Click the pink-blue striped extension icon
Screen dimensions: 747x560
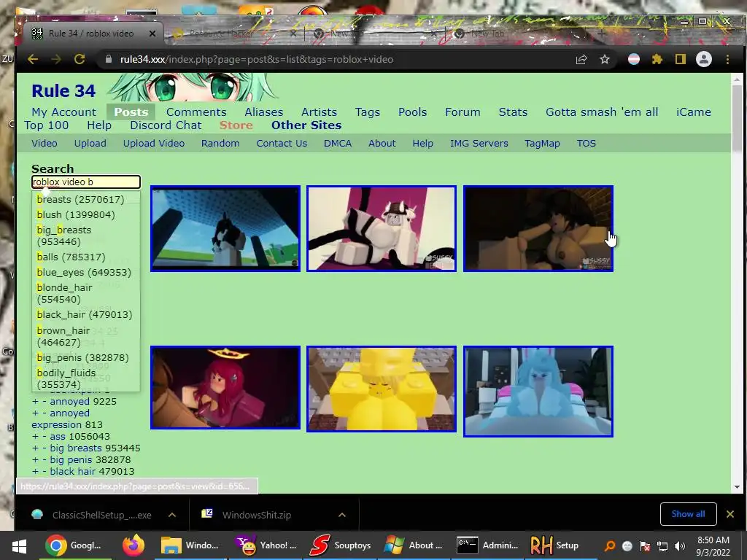[x=634, y=60]
